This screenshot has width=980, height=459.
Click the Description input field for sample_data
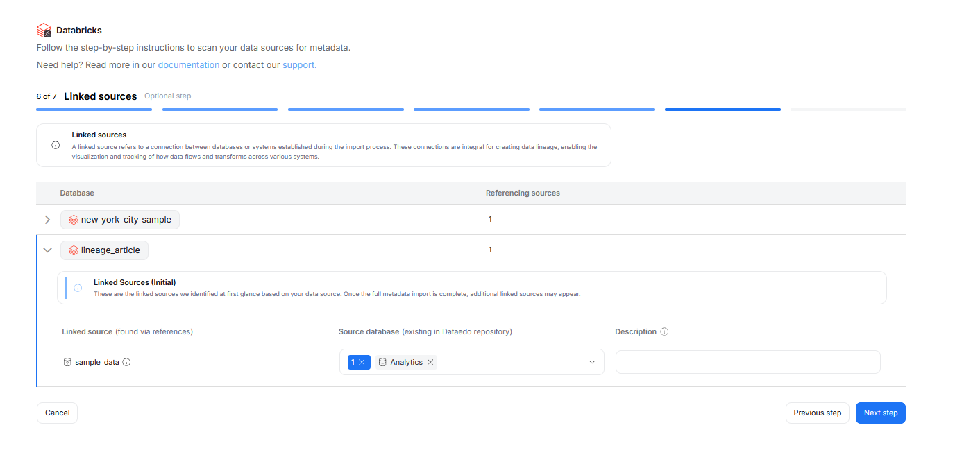[747, 362]
